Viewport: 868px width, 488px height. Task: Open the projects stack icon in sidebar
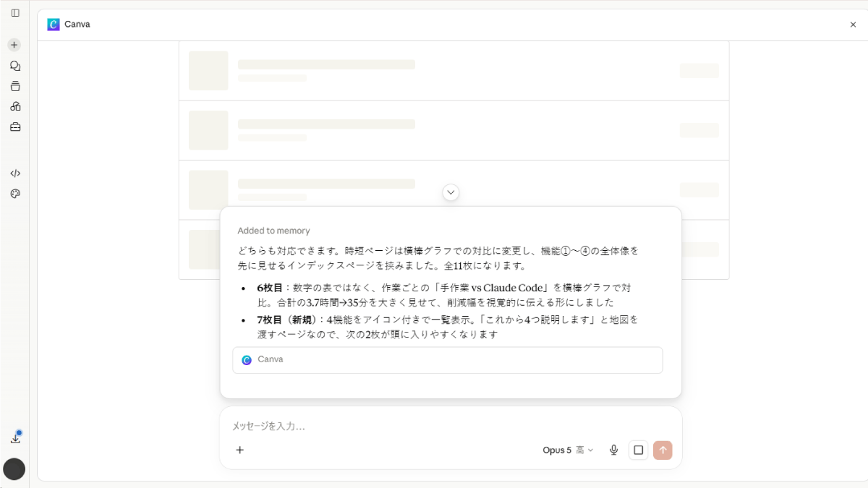[x=15, y=86]
